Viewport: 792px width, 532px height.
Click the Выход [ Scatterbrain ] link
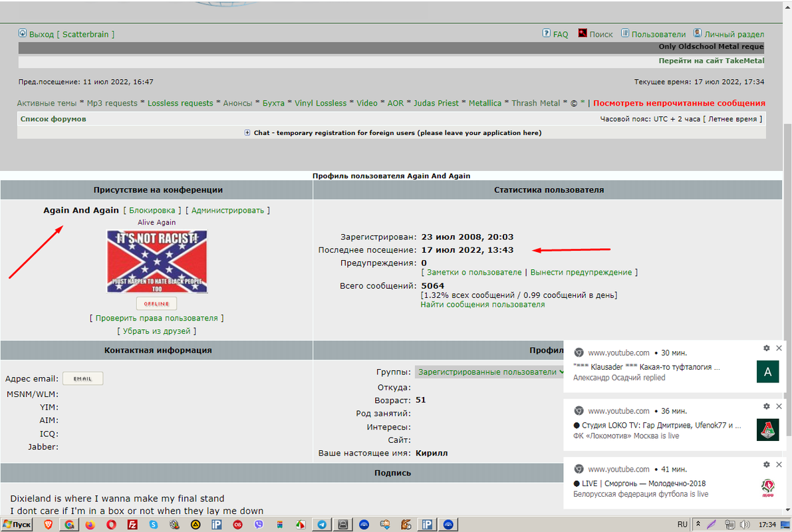pos(72,35)
